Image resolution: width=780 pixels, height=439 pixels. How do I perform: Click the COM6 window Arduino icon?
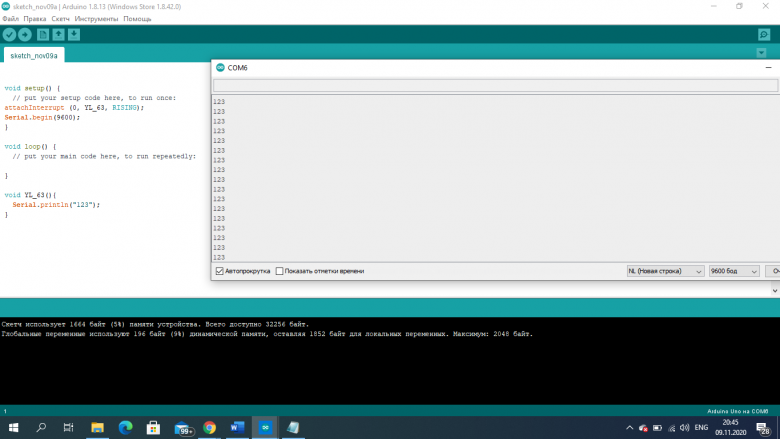coord(220,68)
